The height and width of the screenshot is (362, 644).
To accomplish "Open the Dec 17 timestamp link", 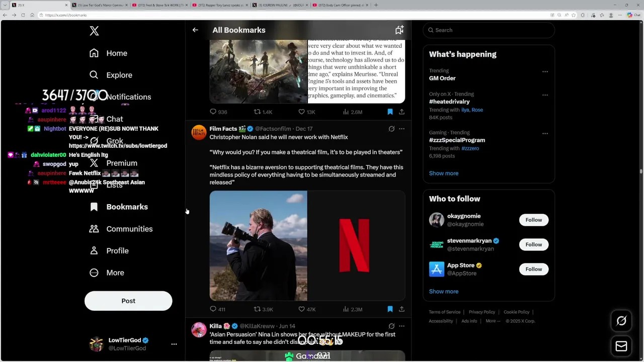I will coord(304,129).
